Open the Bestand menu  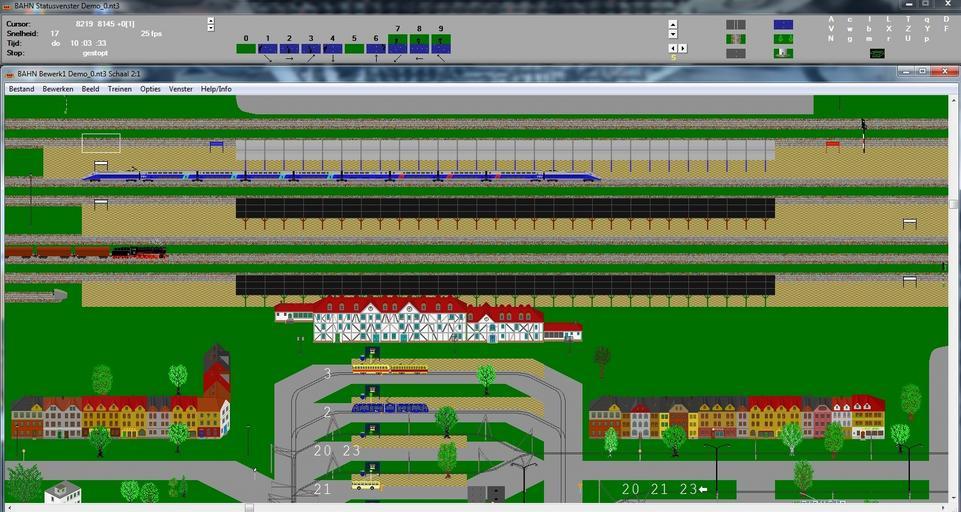coord(21,89)
